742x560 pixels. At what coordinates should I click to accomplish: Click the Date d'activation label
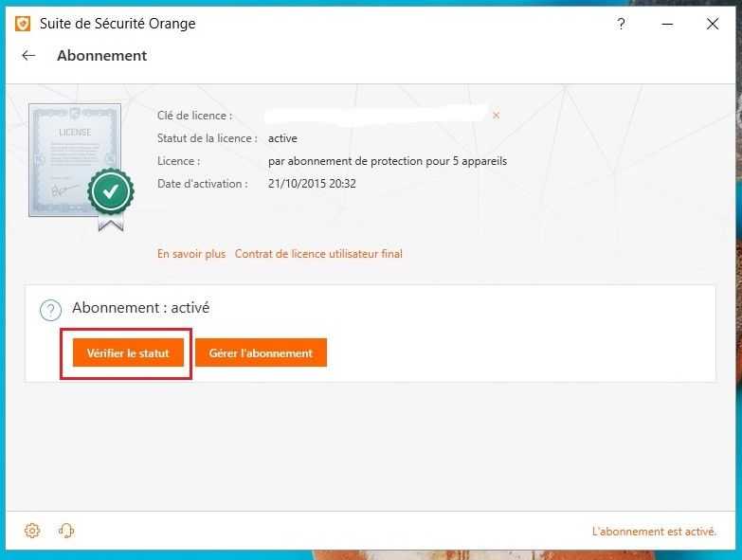[x=203, y=184]
